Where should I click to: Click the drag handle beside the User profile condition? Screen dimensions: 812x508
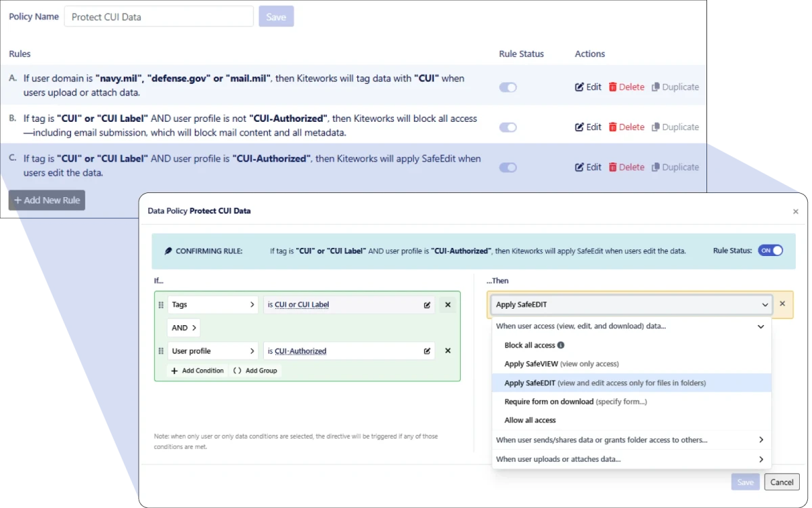[161, 351]
